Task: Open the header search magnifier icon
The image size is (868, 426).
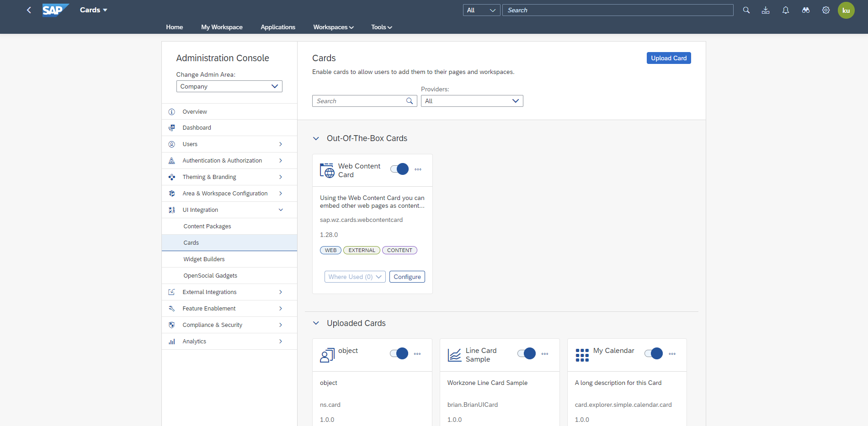Action: pyautogui.click(x=746, y=10)
